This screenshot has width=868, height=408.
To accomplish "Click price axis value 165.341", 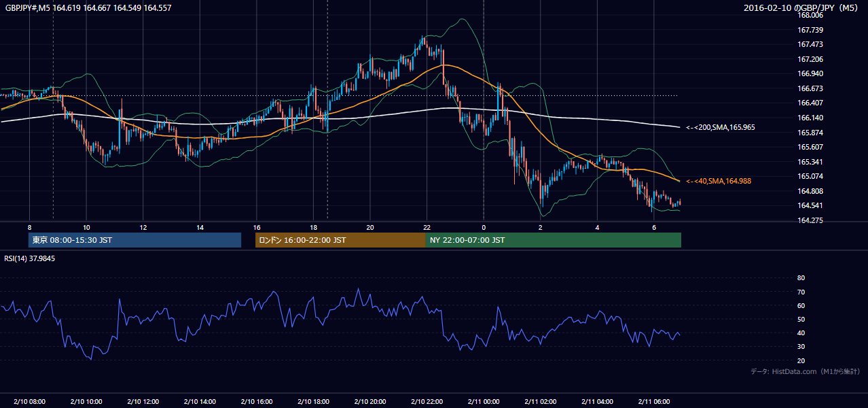I will pos(810,162).
